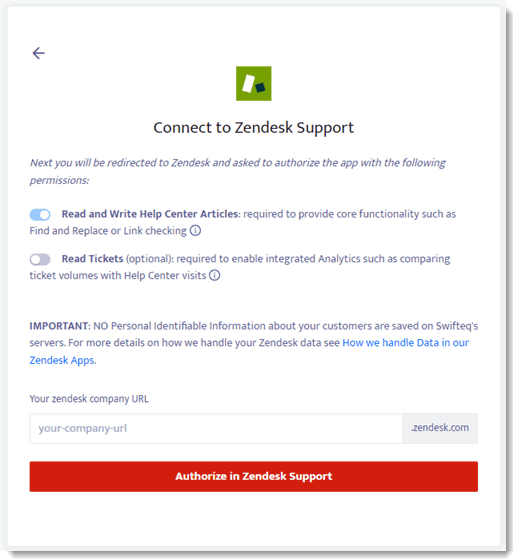This screenshot has width=513, height=560.
Task: Click the Read and Write Help Center Articles label
Action: click(150, 214)
